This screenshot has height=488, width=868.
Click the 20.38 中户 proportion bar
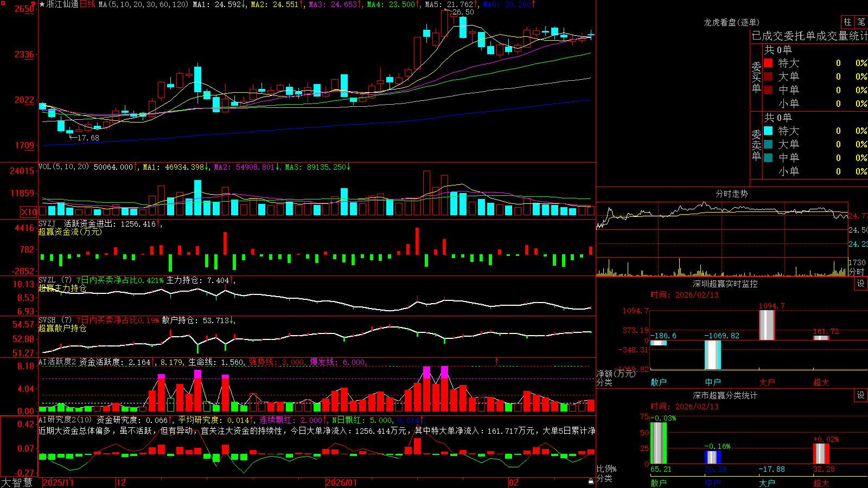[712, 457]
